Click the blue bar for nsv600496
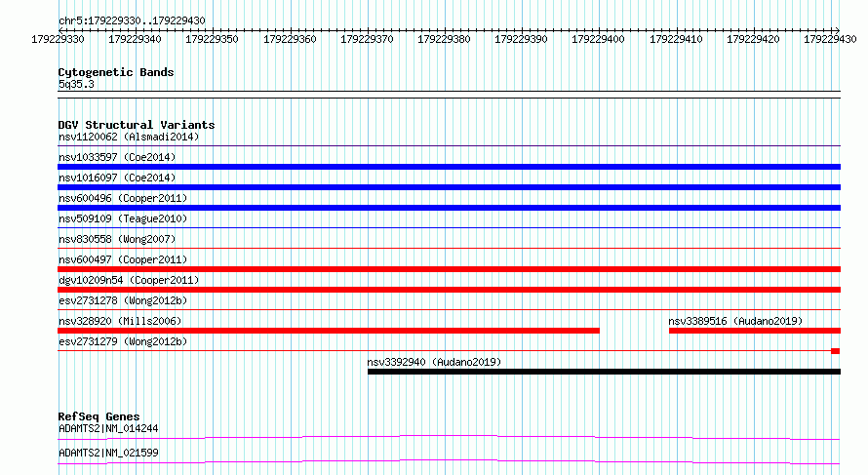The height and width of the screenshot is (475, 868). coord(449,208)
